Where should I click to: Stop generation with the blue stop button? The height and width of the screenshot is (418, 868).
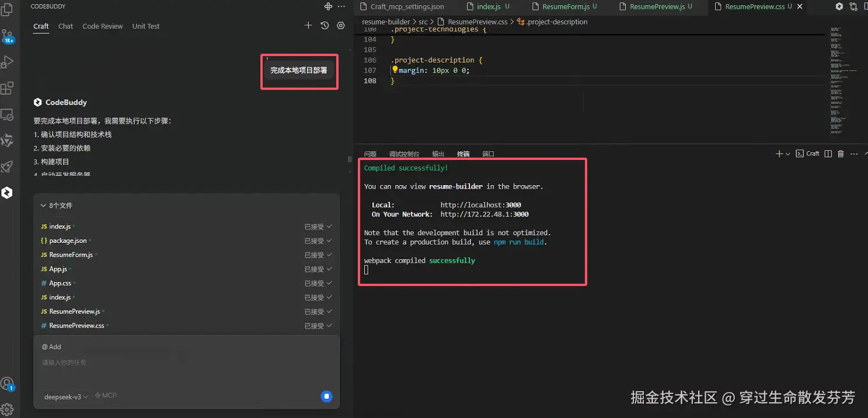327,396
